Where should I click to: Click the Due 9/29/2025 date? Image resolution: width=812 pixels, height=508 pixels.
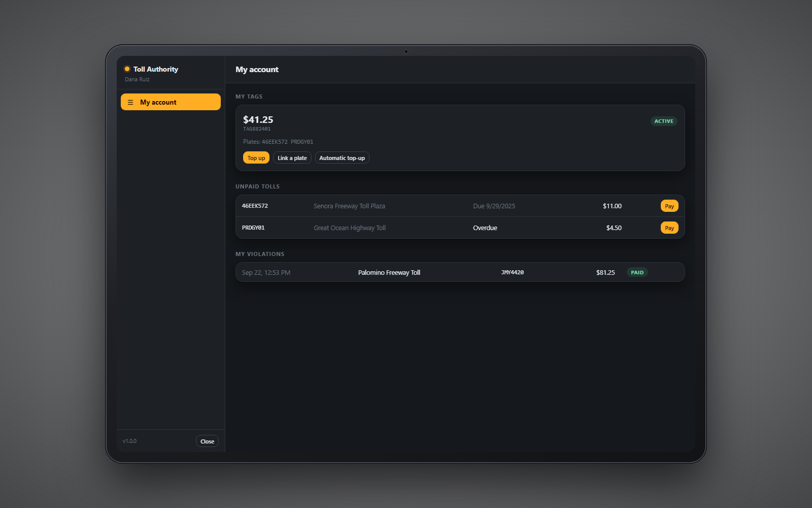click(494, 206)
